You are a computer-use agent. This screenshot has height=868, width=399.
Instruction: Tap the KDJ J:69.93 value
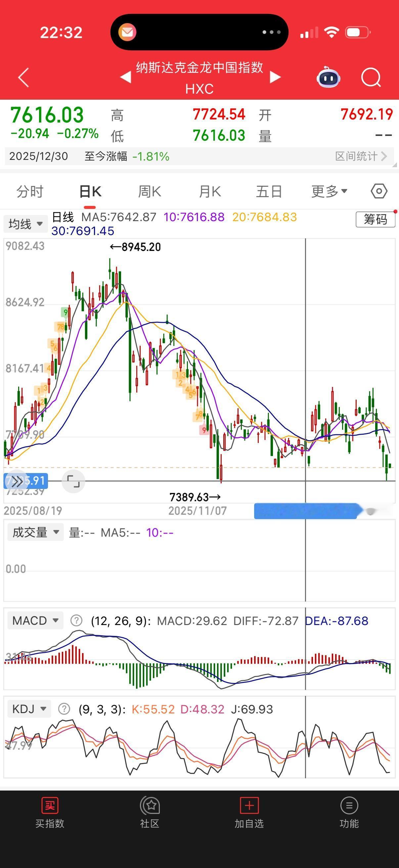click(x=252, y=709)
